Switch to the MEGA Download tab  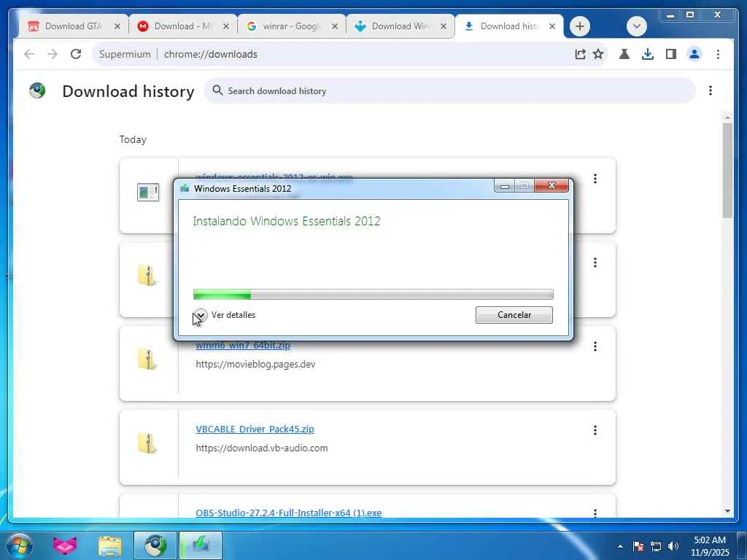182,26
